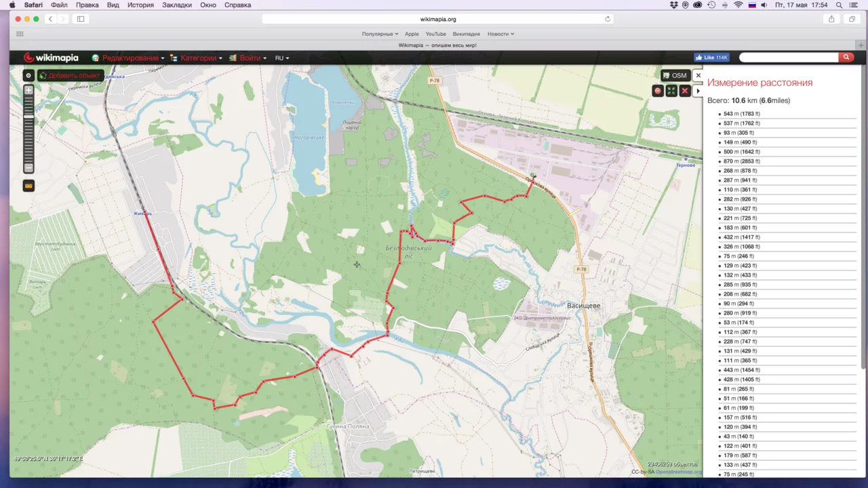This screenshot has width=868, height=488.
Task: Open the Вид menu
Action: [113, 5]
